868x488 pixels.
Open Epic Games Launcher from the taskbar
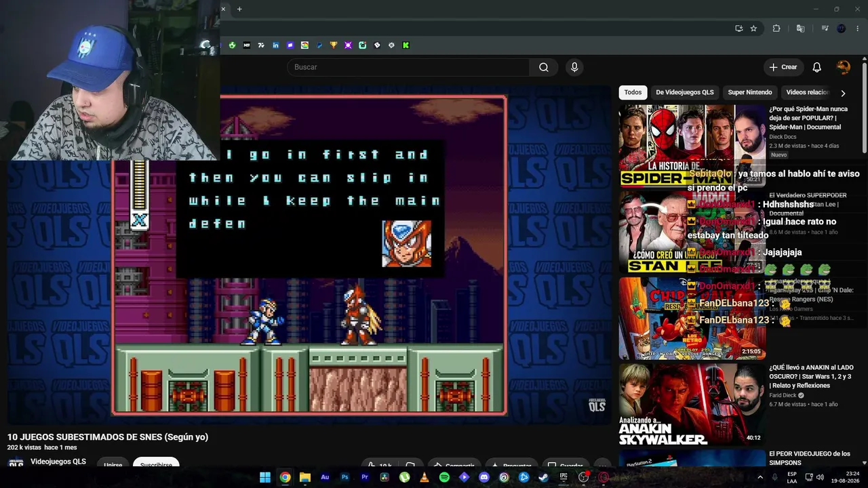[564, 477]
